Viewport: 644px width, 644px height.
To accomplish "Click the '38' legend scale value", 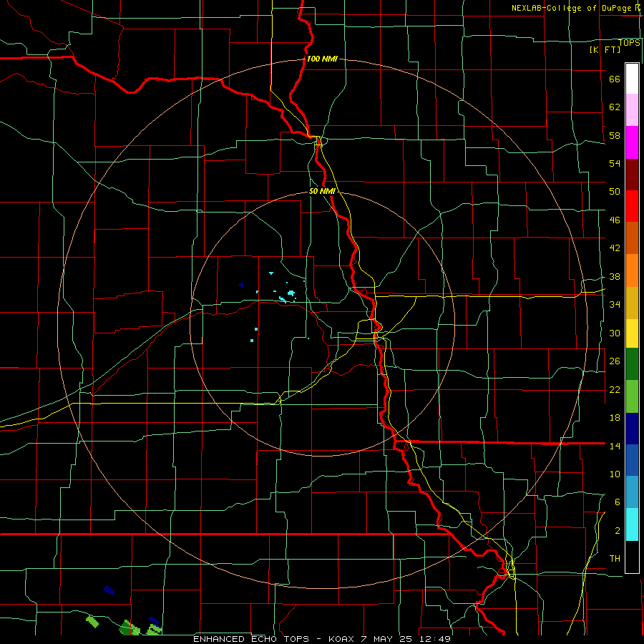I will 615,277.
